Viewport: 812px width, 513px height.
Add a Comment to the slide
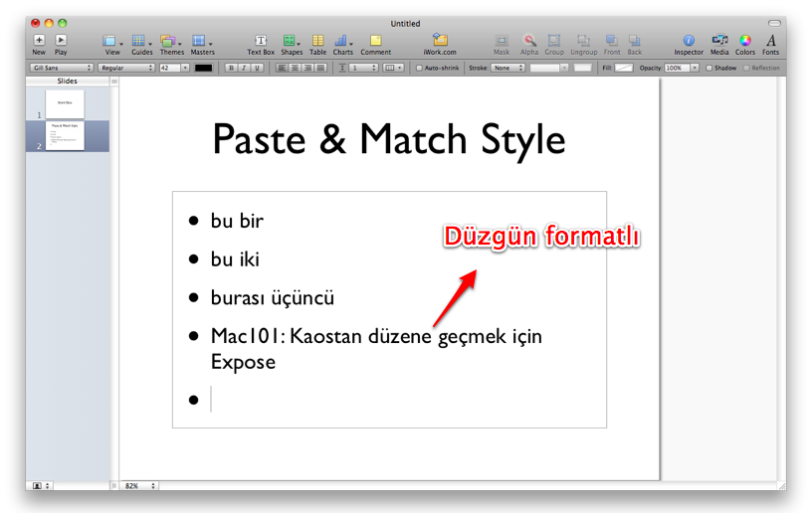click(x=375, y=41)
